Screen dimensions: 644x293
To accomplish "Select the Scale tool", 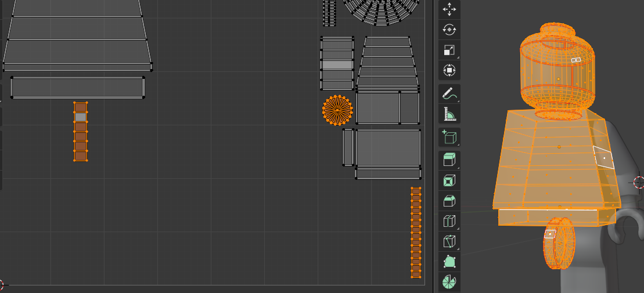I will tap(449, 50).
